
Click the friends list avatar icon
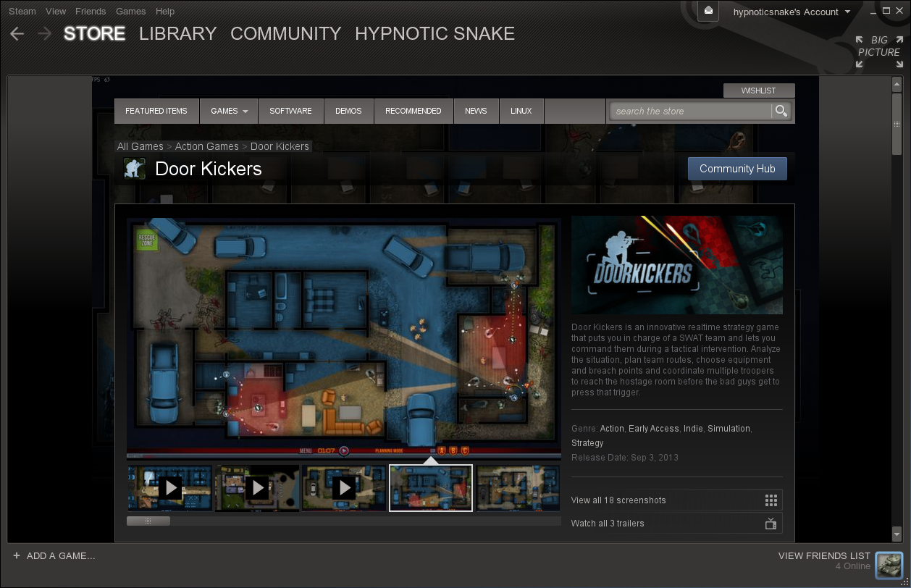click(x=889, y=565)
